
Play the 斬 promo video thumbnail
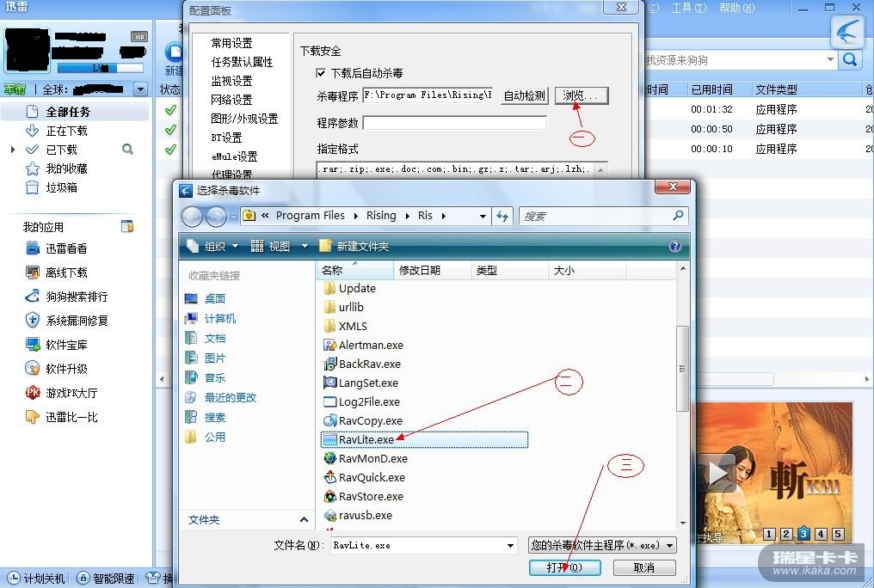tap(718, 474)
